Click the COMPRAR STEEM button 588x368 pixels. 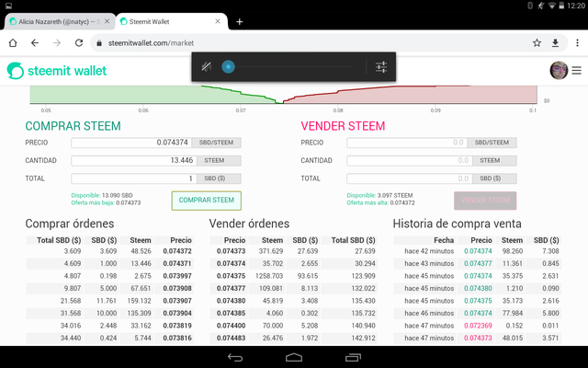click(206, 201)
